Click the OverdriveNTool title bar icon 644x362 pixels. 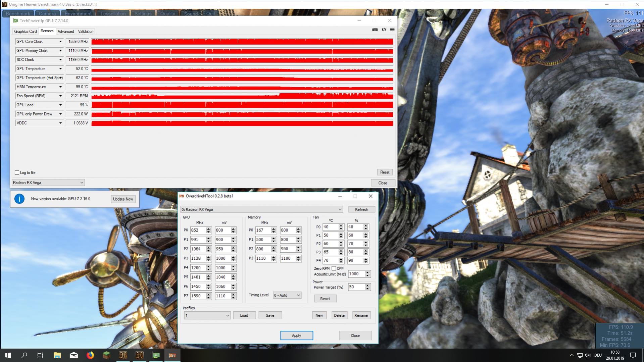(x=182, y=196)
